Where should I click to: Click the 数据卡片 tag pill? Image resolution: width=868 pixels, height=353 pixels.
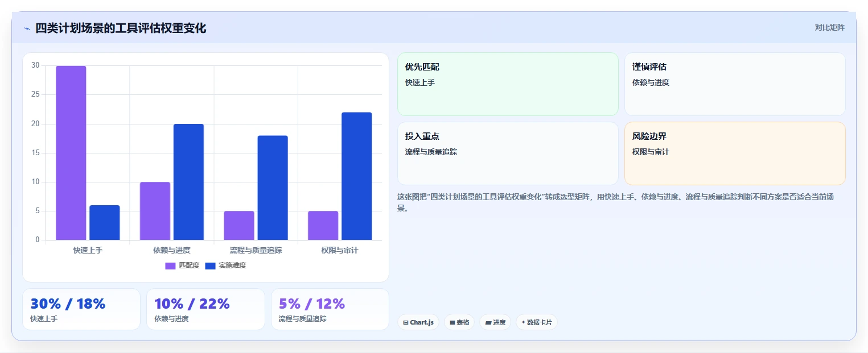(x=537, y=322)
